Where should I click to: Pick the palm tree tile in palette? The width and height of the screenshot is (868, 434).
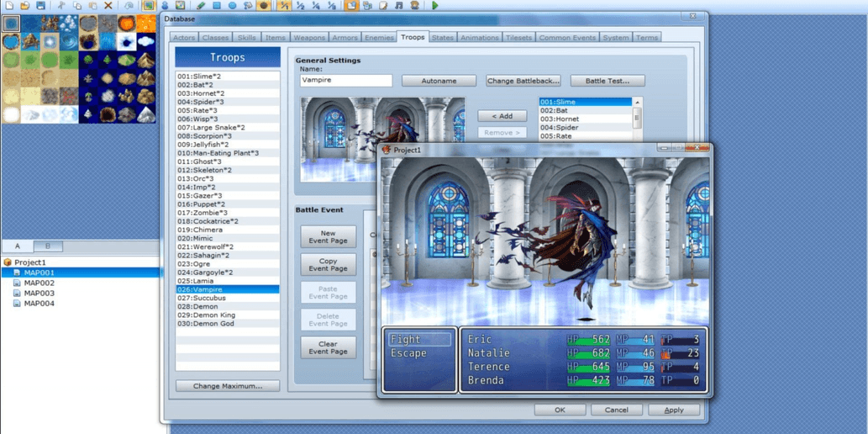88,96
